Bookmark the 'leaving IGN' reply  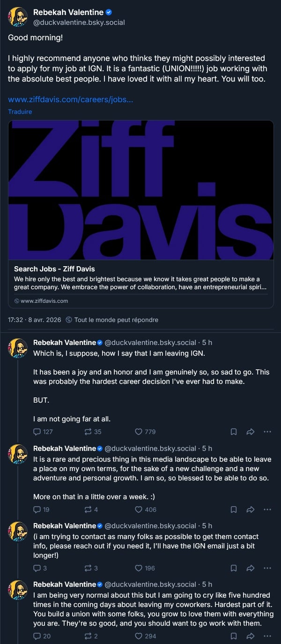(234, 432)
